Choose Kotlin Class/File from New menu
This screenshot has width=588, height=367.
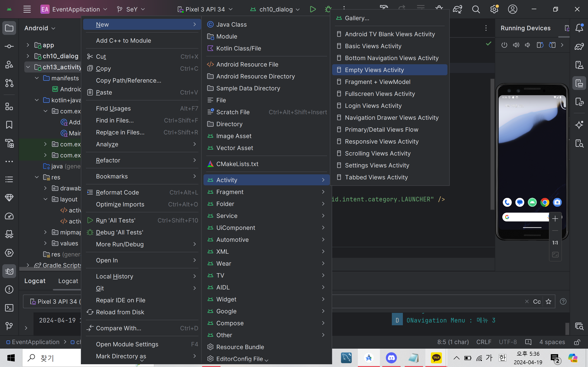238,48
